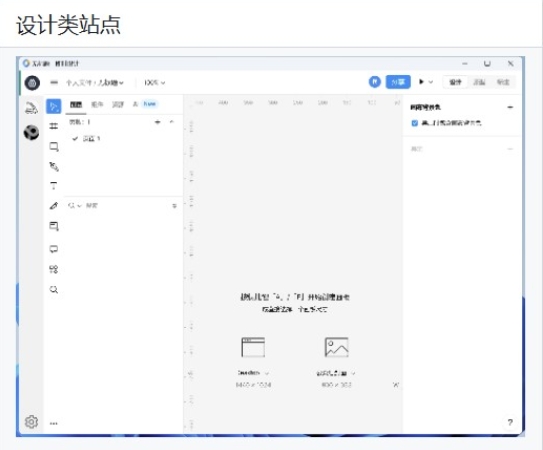Open the zoom percentage dropdown
543x450 pixels.
[154, 82]
